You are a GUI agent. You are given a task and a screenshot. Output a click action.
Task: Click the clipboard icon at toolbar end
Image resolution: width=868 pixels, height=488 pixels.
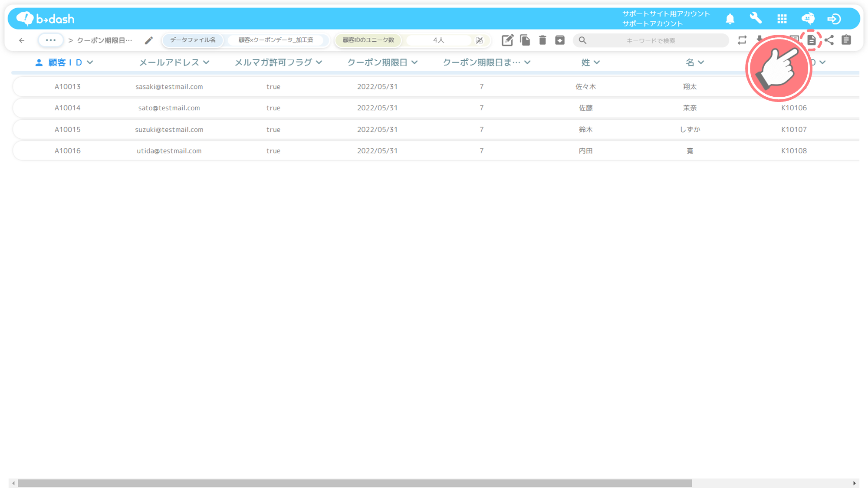click(846, 40)
